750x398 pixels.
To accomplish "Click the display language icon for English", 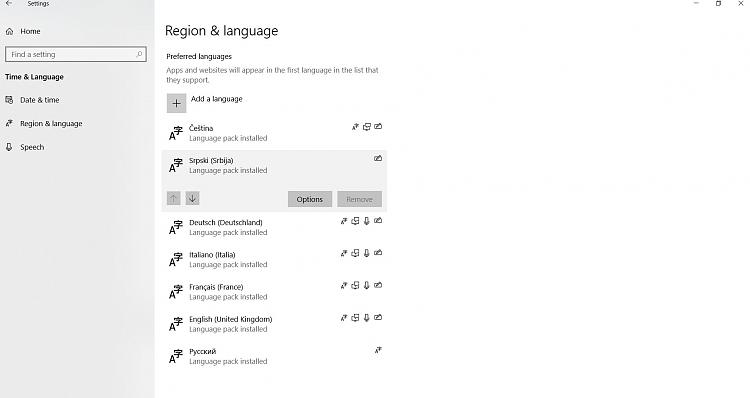I will 343,318.
